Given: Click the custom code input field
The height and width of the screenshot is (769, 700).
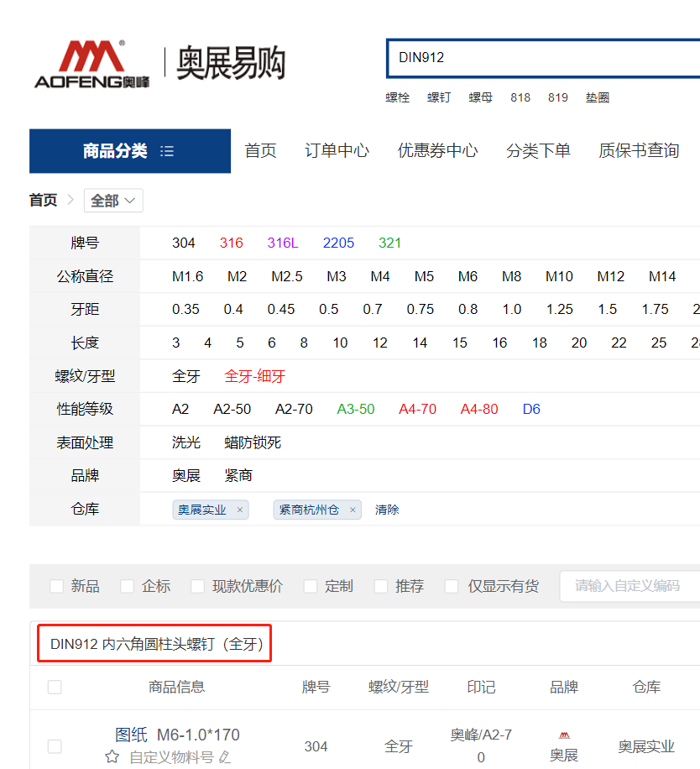Looking at the screenshot, I should pos(629,586).
